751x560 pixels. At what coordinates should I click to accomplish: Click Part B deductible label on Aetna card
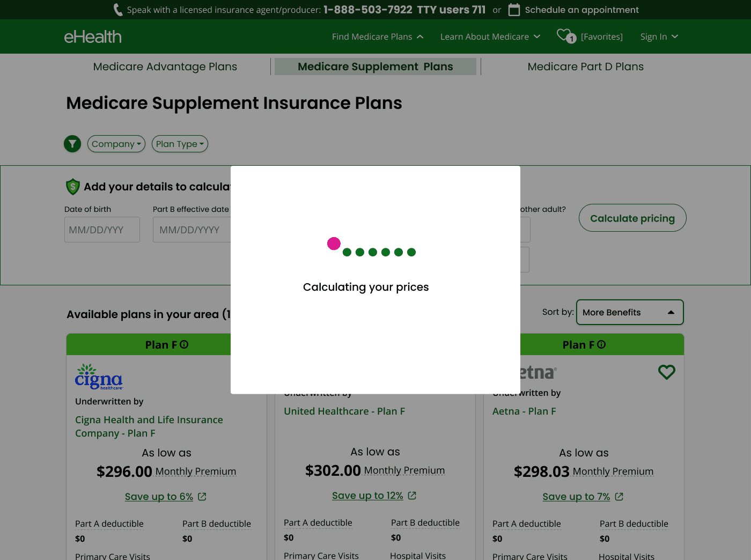point(634,524)
